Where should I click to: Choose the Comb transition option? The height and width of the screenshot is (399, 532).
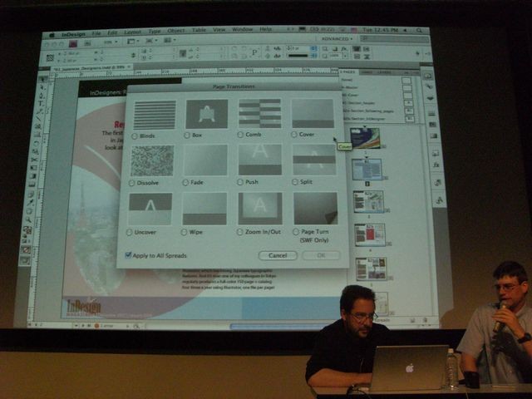tap(240, 135)
